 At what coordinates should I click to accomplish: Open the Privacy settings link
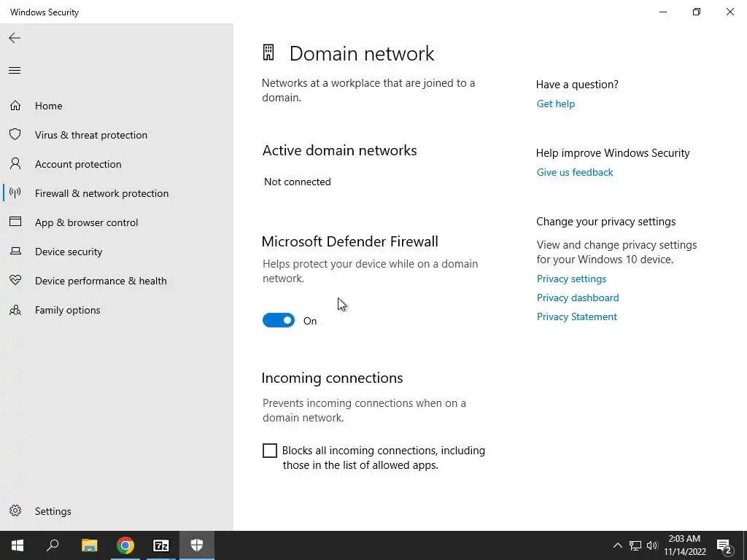click(x=571, y=279)
